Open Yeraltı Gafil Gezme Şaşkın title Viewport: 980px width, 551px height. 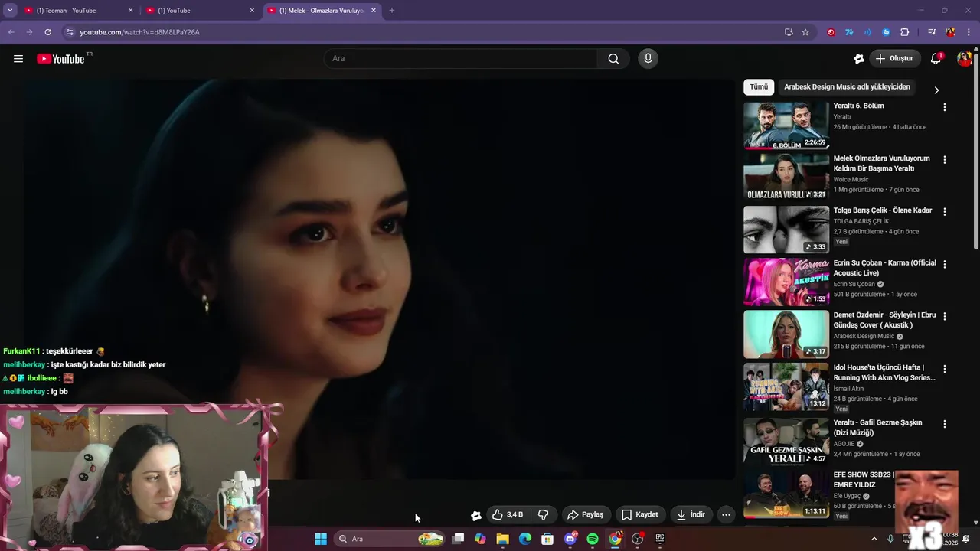[877, 428]
